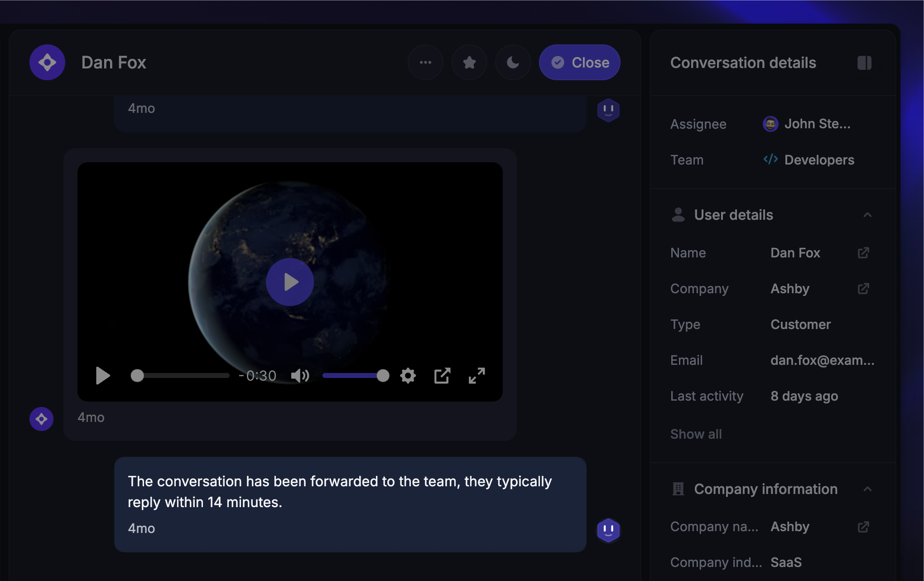Change the Developers team field
This screenshot has width=924, height=581.
click(x=808, y=160)
